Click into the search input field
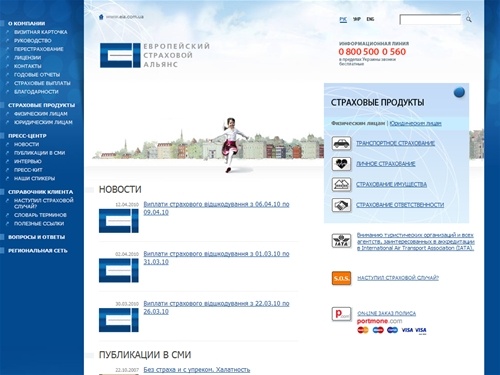The image size is (500, 375). (x=430, y=20)
